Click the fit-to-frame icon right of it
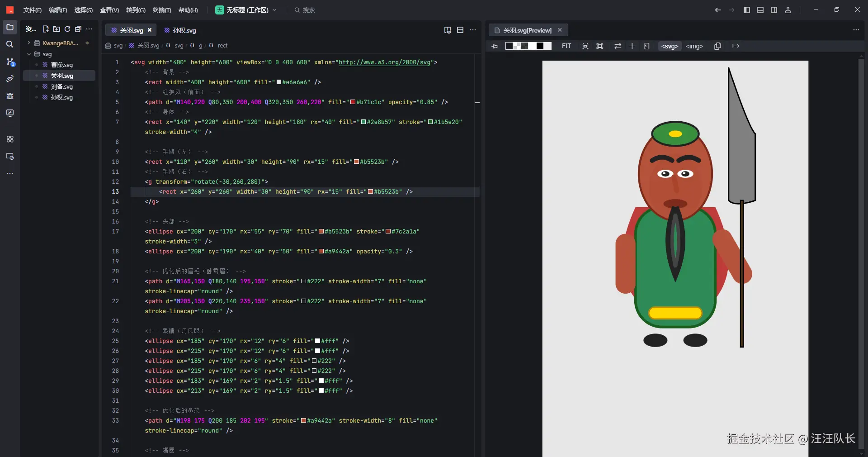The image size is (868, 457). [x=600, y=46]
